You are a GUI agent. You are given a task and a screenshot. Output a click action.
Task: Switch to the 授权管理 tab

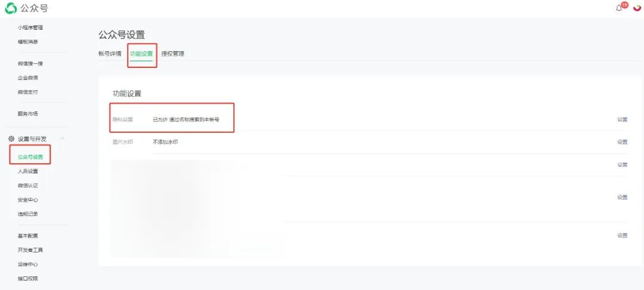(x=172, y=54)
